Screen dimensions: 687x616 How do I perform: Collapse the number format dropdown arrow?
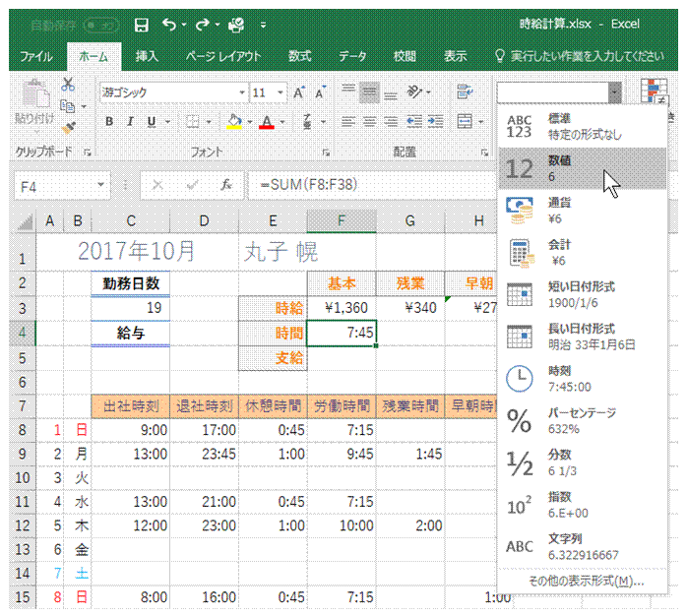point(615,92)
